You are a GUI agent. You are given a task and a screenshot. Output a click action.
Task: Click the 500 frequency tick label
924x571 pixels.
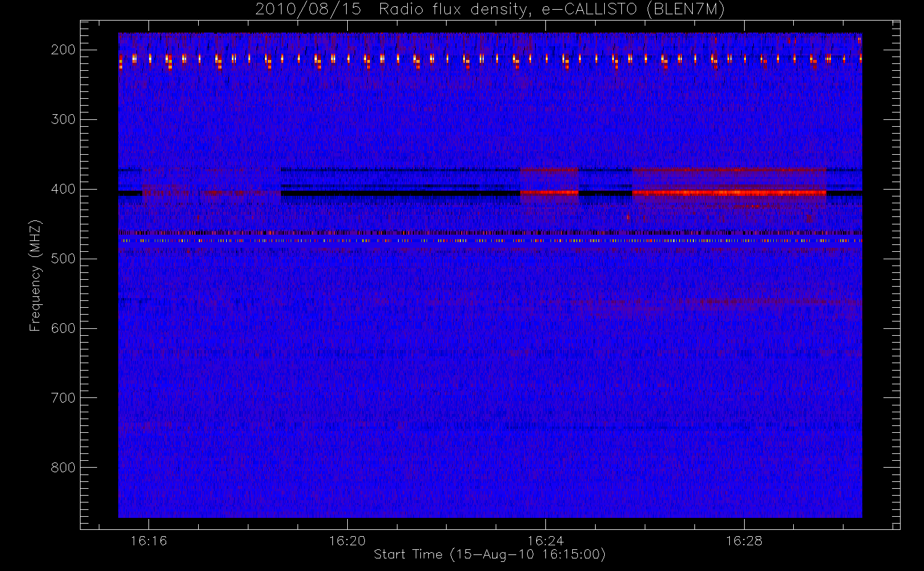[63, 259]
